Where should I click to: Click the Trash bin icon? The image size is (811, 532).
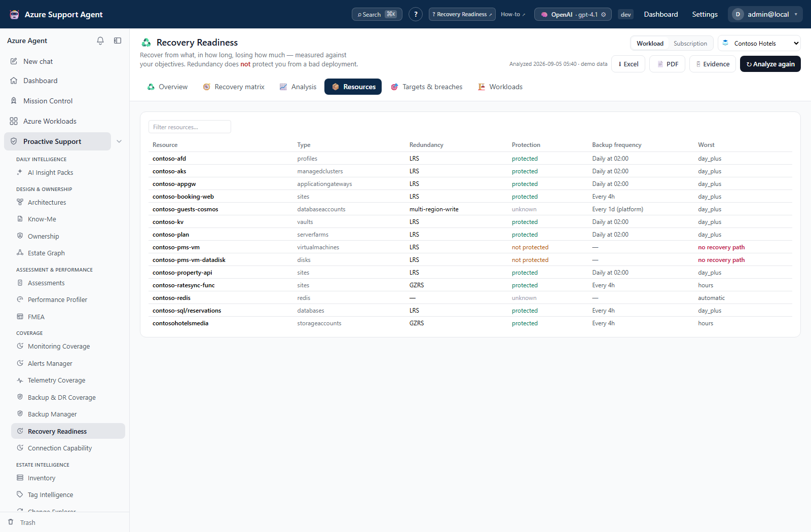click(x=11, y=522)
